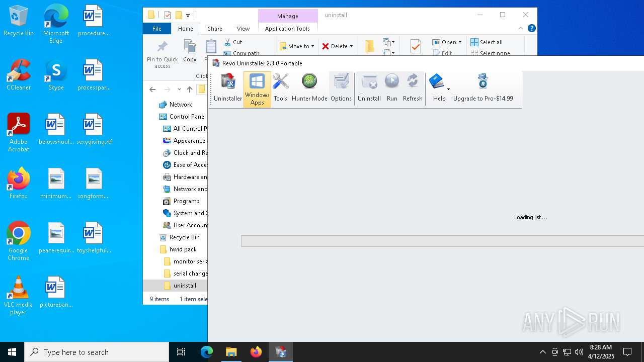Select Ease of Access tree item
644x362 pixels.
point(190,165)
